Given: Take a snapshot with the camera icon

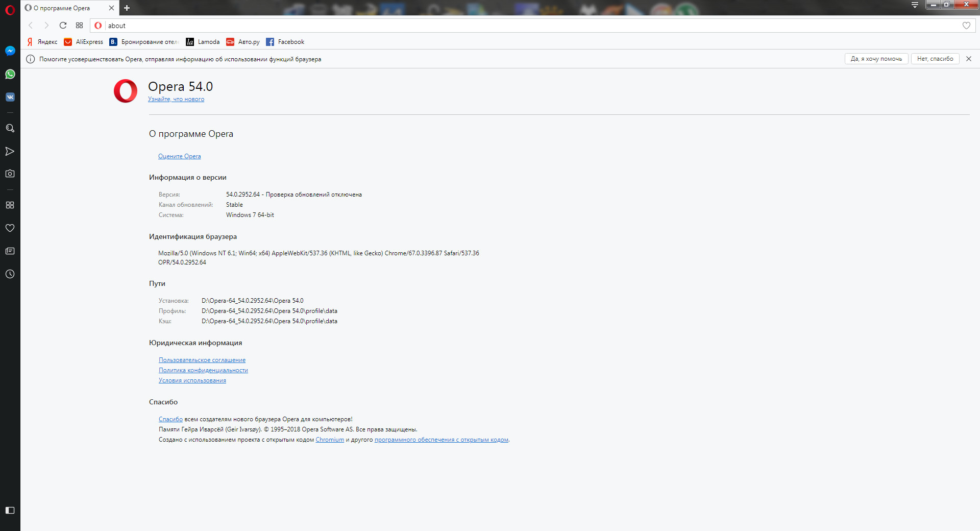Looking at the screenshot, I should pos(10,174).
